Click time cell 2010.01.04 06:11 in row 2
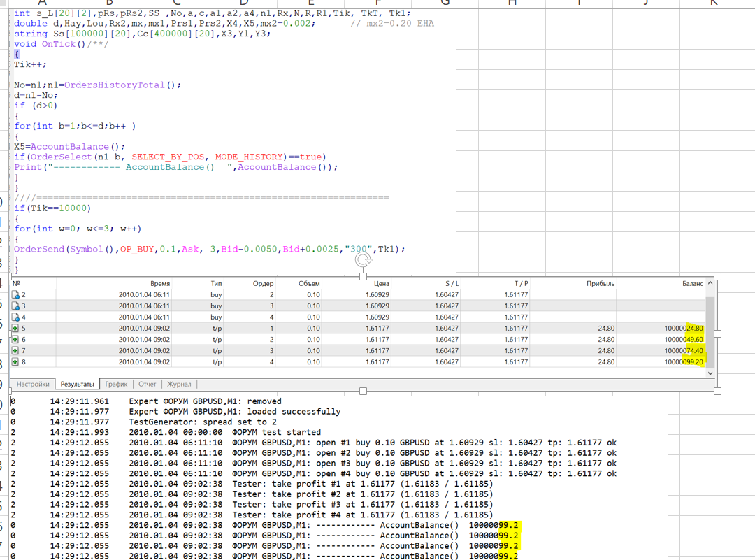The height and width of the screenshot is (560, 755). [x=144, y=295]
